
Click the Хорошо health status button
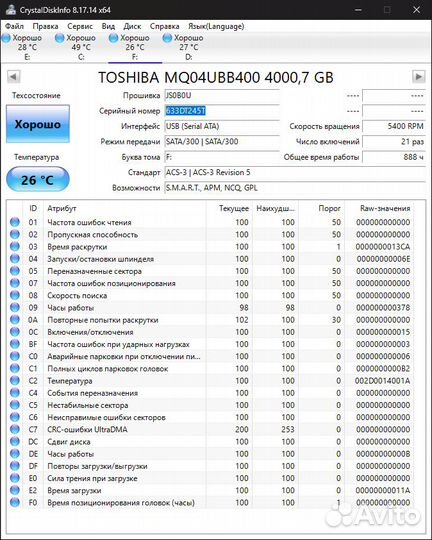coord(38,124)
